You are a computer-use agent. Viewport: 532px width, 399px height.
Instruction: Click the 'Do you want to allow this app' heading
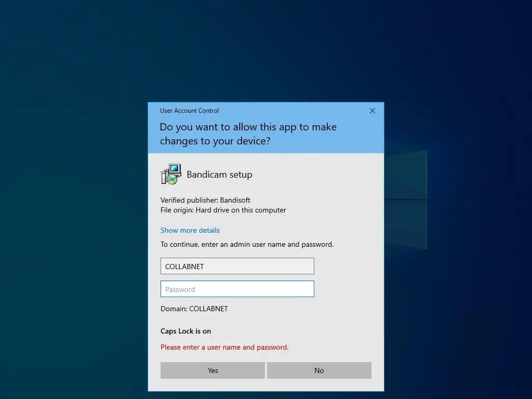pyautogui.click(x=248, y=134)
